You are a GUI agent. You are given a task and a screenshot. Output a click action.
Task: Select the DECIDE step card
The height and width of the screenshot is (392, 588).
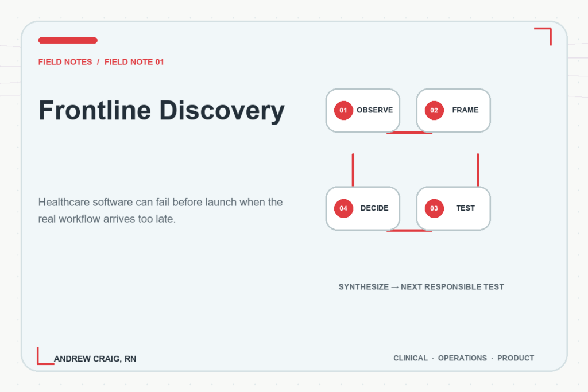click(363, 208)
